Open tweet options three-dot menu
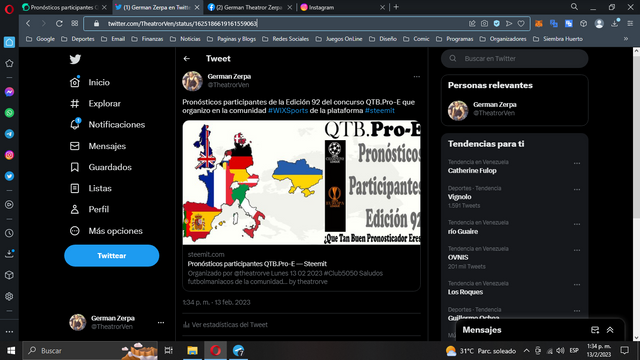640x360 pixels. point(416,76)
